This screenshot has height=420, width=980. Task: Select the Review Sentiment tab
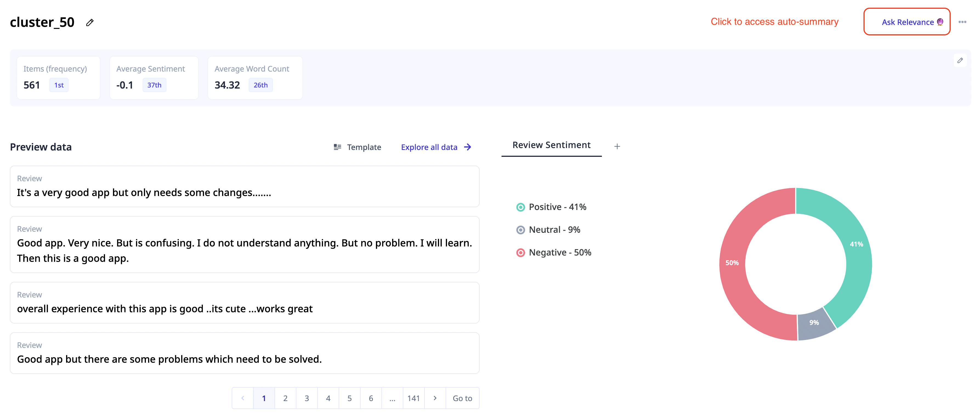[551, 145]
